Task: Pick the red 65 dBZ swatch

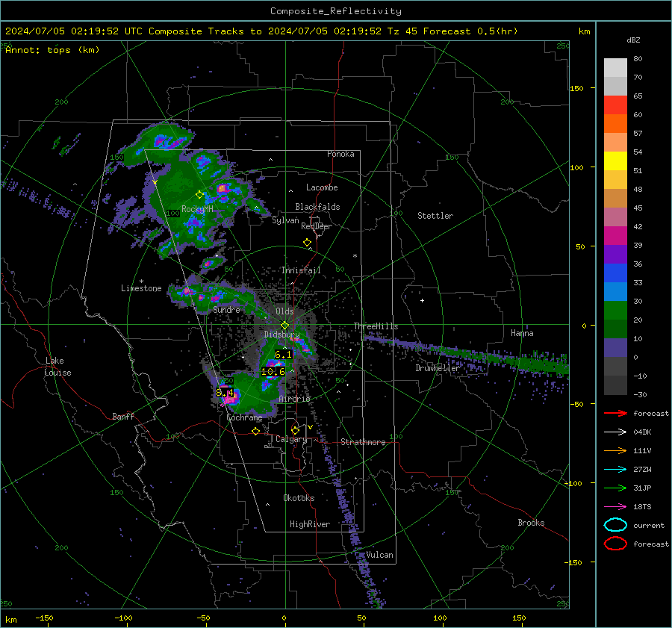Action: 615,105
